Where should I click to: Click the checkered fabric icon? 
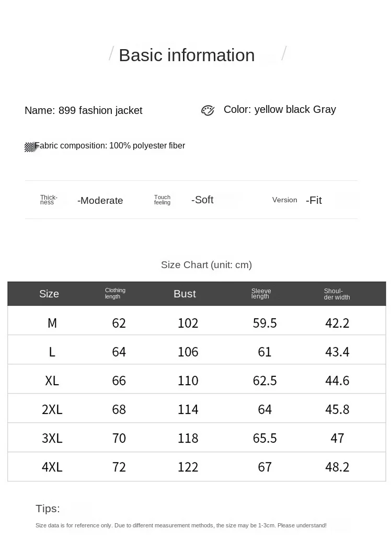point(30,147)
